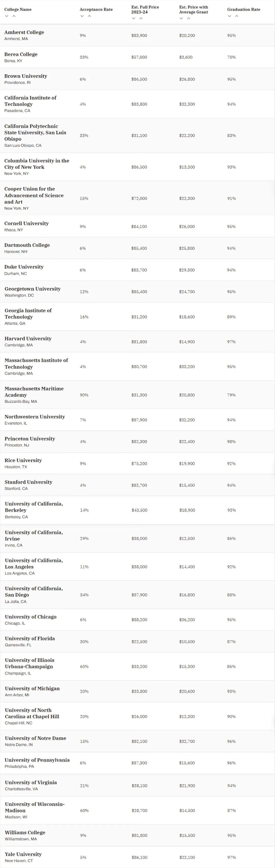The image size is (275, 868).
Task: Sort Acceptance Rate in descending order
Action: click(82, 16)
